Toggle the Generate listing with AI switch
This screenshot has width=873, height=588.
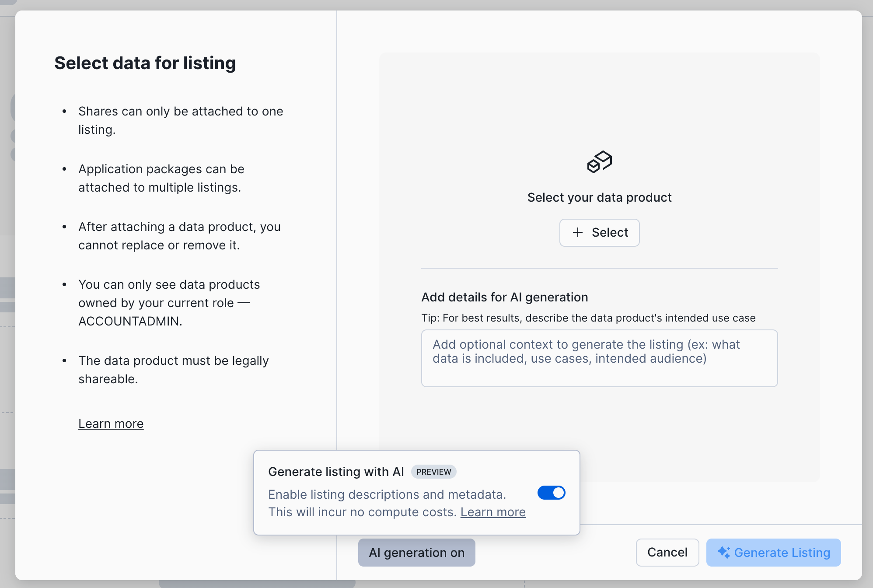[551, 493]
